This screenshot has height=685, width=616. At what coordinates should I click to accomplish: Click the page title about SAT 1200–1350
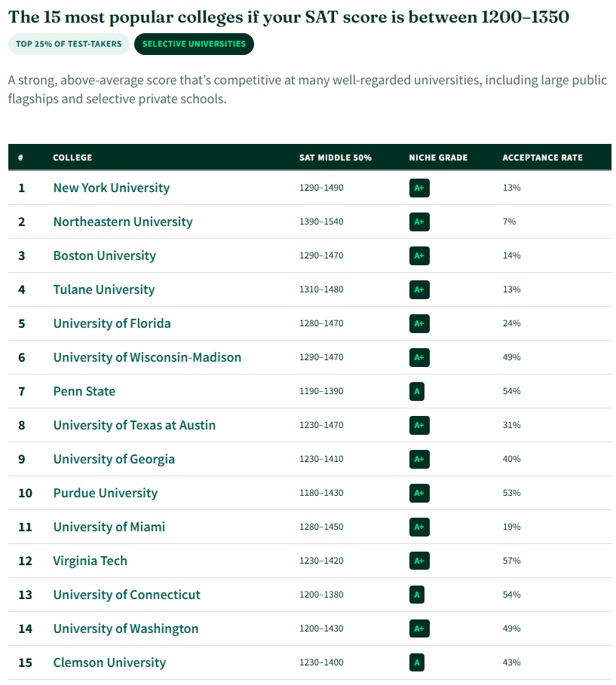point(289,17)
